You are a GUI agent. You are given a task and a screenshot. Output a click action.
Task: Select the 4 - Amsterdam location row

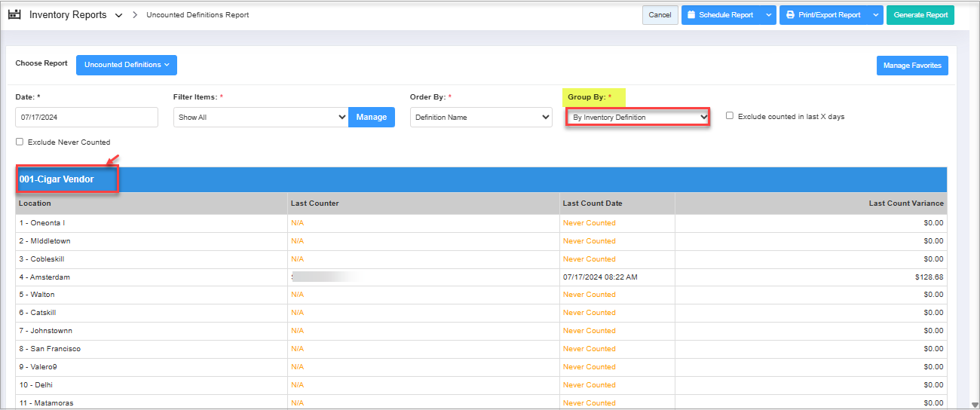[x=45, y=277]
